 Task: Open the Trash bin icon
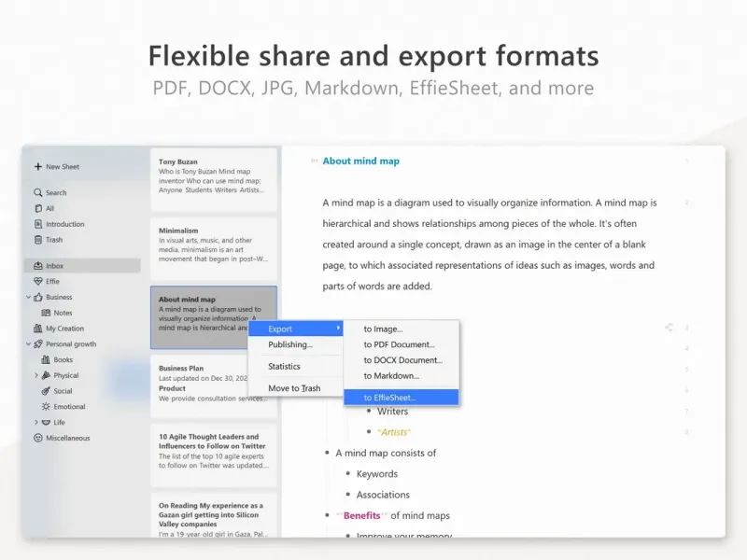38,240
